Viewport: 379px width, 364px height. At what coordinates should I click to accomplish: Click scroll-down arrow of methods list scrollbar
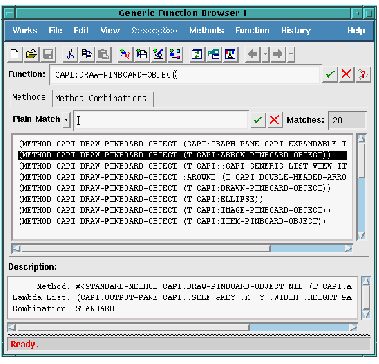361,236
